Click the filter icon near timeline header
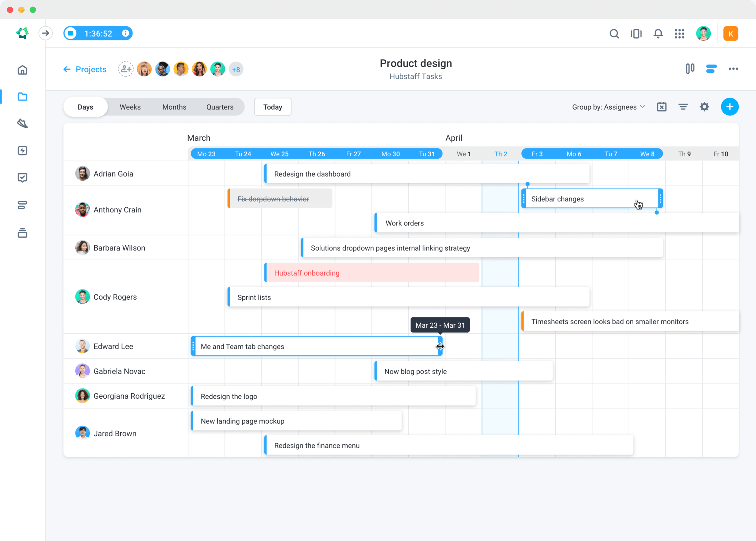This screenshot has height=541, width=756. (x=683, y=107)
